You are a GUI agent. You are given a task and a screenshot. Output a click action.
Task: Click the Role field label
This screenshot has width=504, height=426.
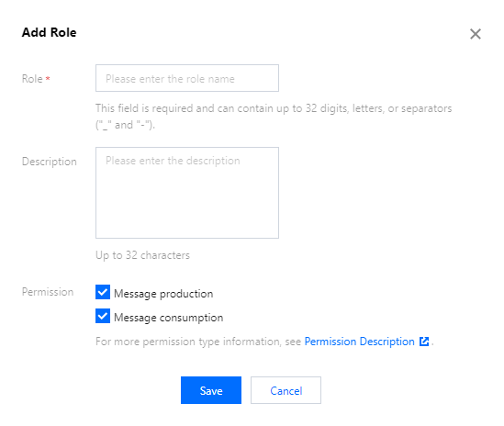click(x=32, y=79)
